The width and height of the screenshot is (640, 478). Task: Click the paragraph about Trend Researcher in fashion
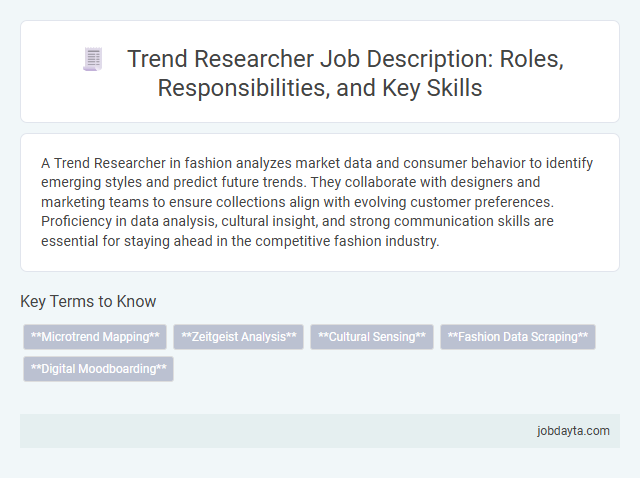click(x=317, y=202)
